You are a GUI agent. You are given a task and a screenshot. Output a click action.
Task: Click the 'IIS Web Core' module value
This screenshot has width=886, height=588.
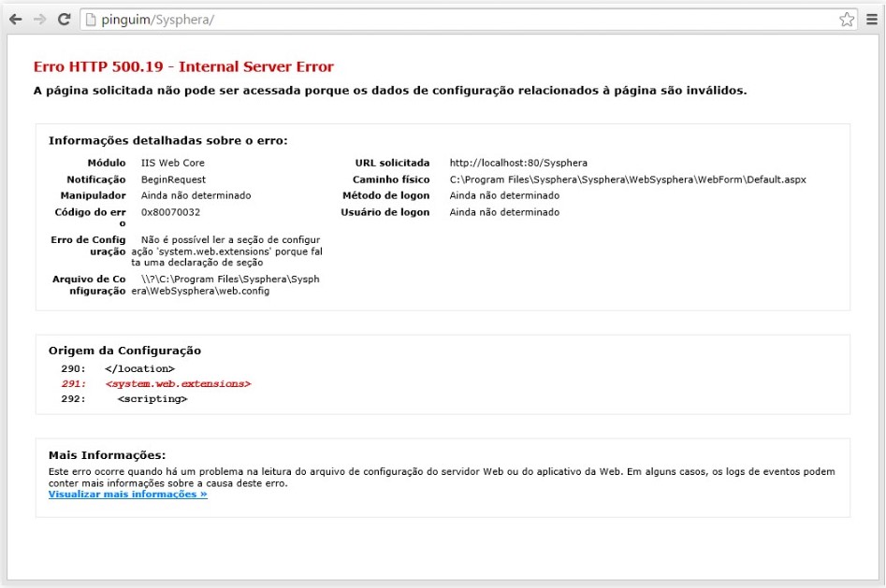173,164
